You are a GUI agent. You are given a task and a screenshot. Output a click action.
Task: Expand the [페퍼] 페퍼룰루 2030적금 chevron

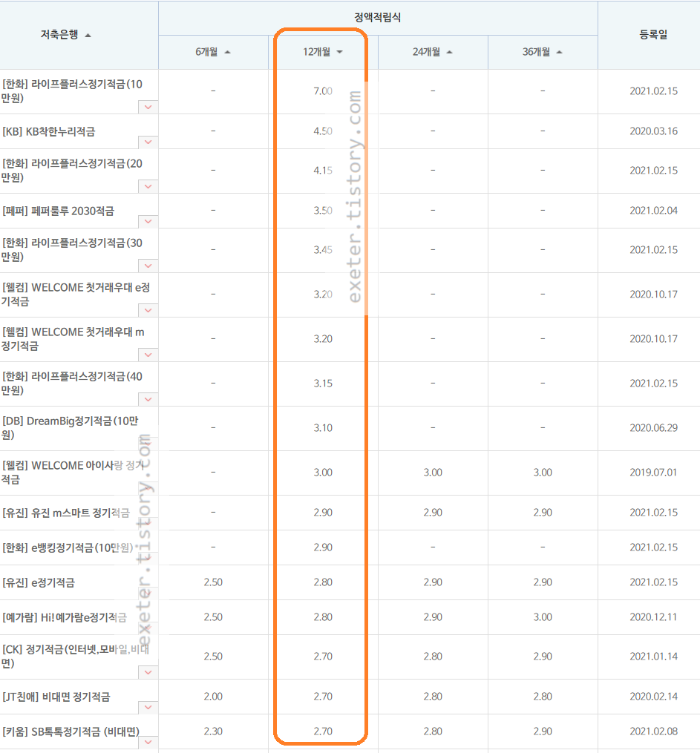tap(148, 221)
